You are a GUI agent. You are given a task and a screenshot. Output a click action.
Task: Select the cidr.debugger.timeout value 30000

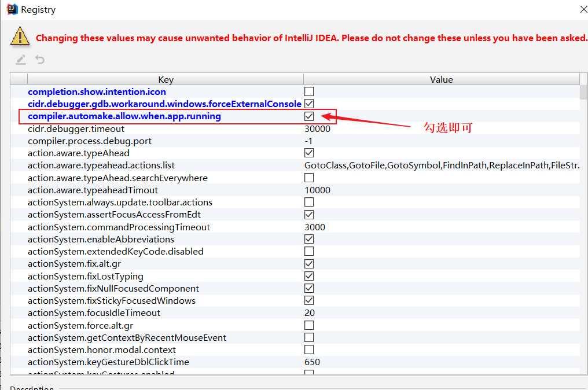point(317,128)
